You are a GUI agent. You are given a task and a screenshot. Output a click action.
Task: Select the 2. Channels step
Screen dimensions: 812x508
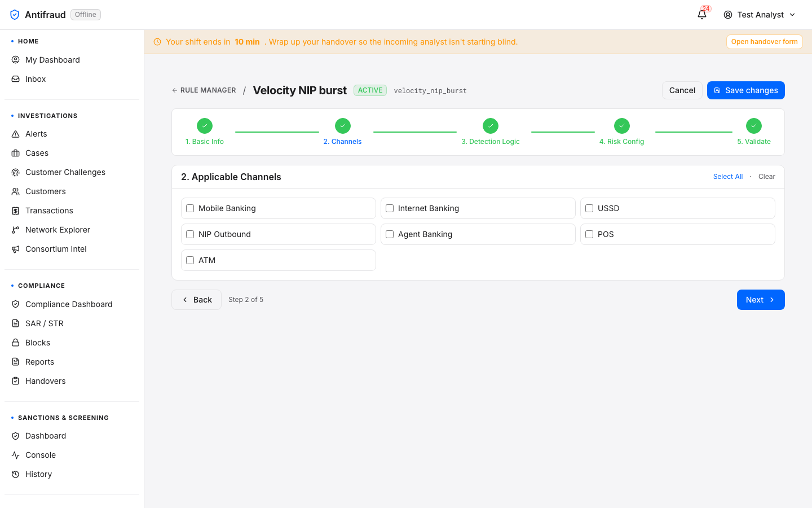[x=342, y=132]
